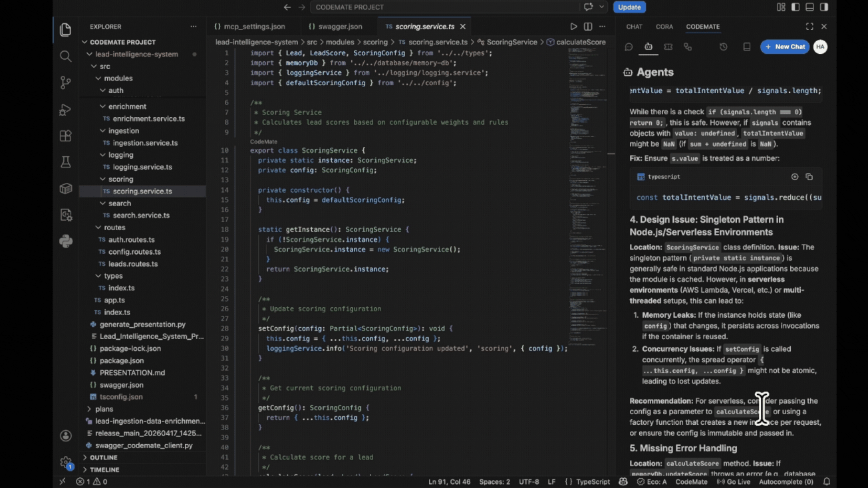This screenshot has height=488, width=868.
Task: Open the CodeMate chat bubble icon
Action: coord(629,47)
